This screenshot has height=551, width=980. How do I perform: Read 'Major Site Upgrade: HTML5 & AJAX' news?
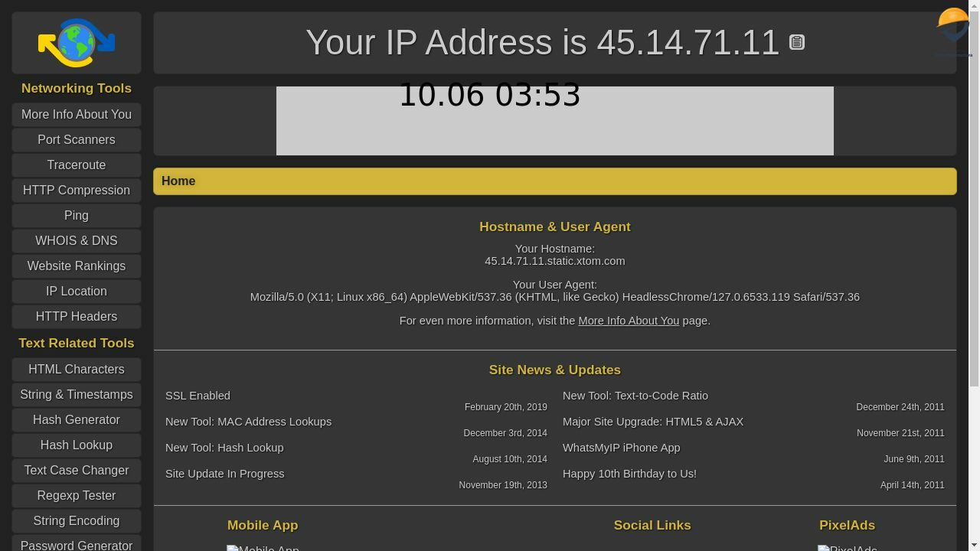(x=652, y=422)
